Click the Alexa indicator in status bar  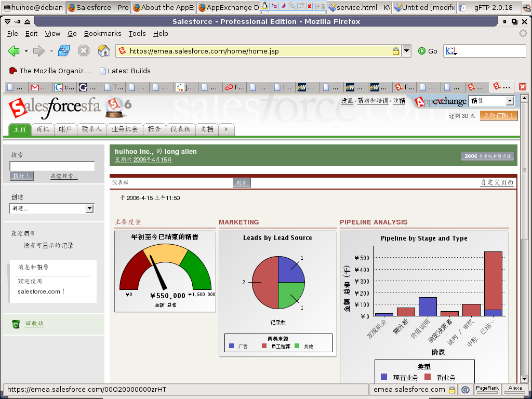coord(515,389)
